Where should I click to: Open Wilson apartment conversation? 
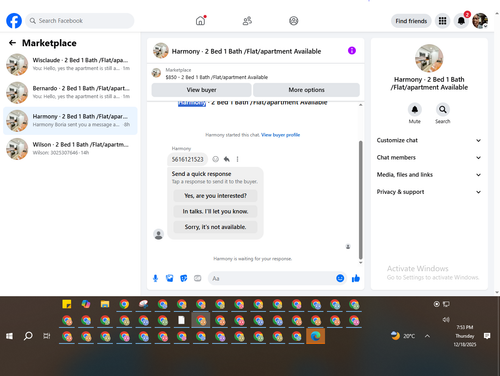pos(70,149)
